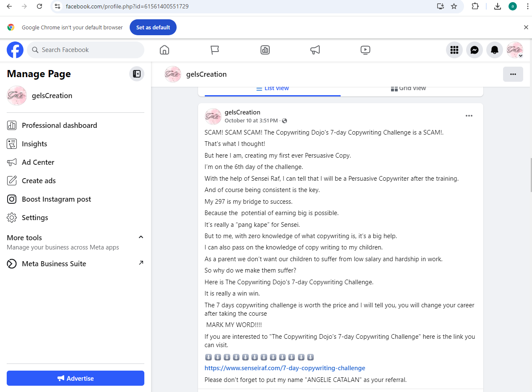Open the Menu grid icon

(454, 50)
